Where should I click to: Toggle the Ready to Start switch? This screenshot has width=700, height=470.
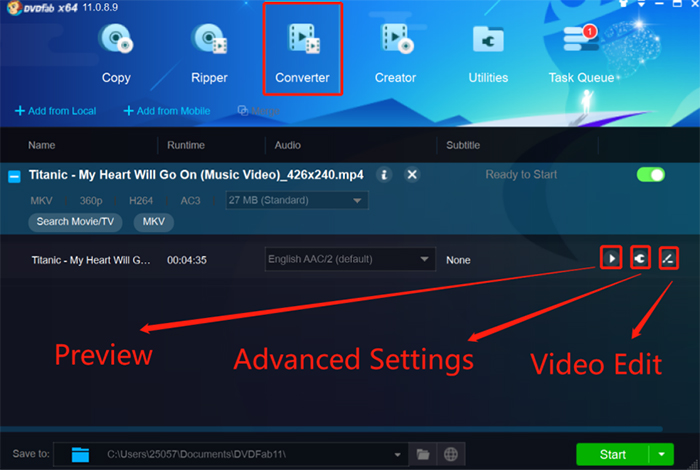650,175
